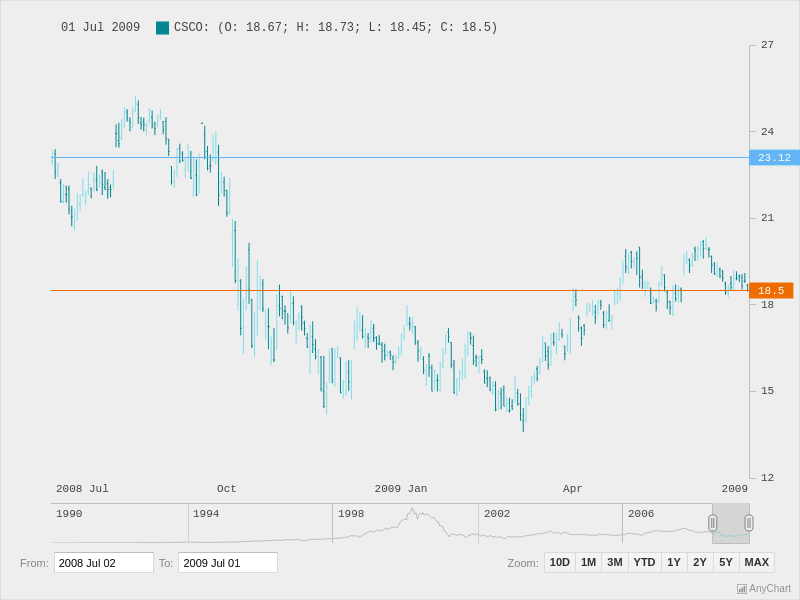Switch zoom to 2Y
800x600 pixels.
[x=700, y=562]
